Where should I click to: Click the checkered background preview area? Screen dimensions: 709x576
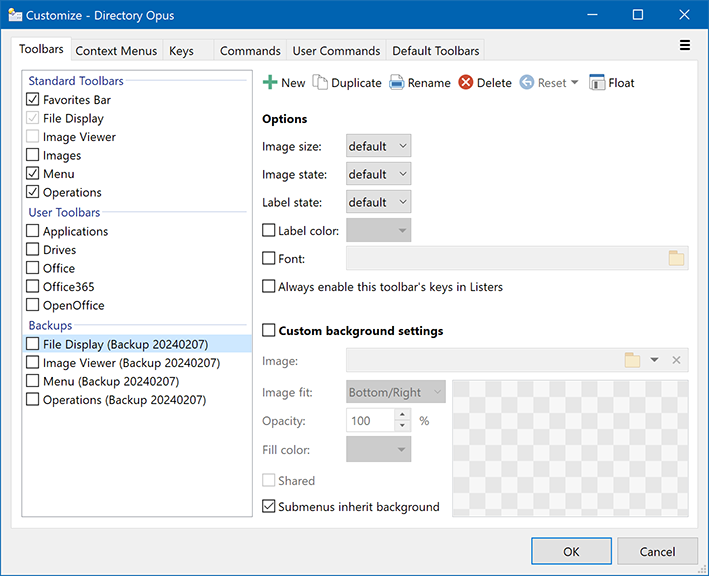pyautogui.click(x=570, y=448)
